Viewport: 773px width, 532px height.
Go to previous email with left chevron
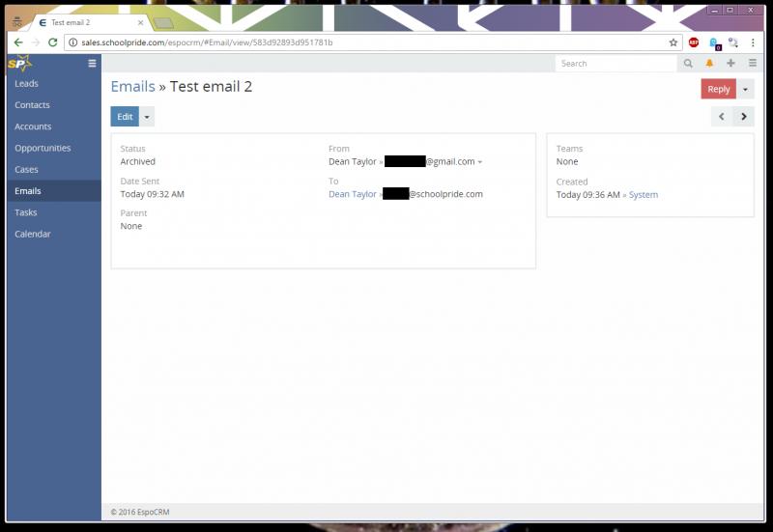click(722, 117)
